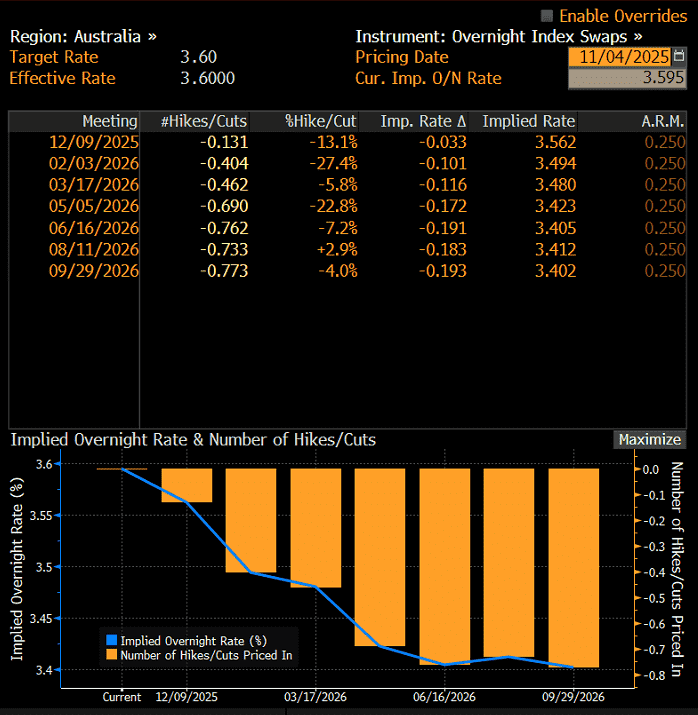Open the Pricing Date calendar icon

[680, 57]
